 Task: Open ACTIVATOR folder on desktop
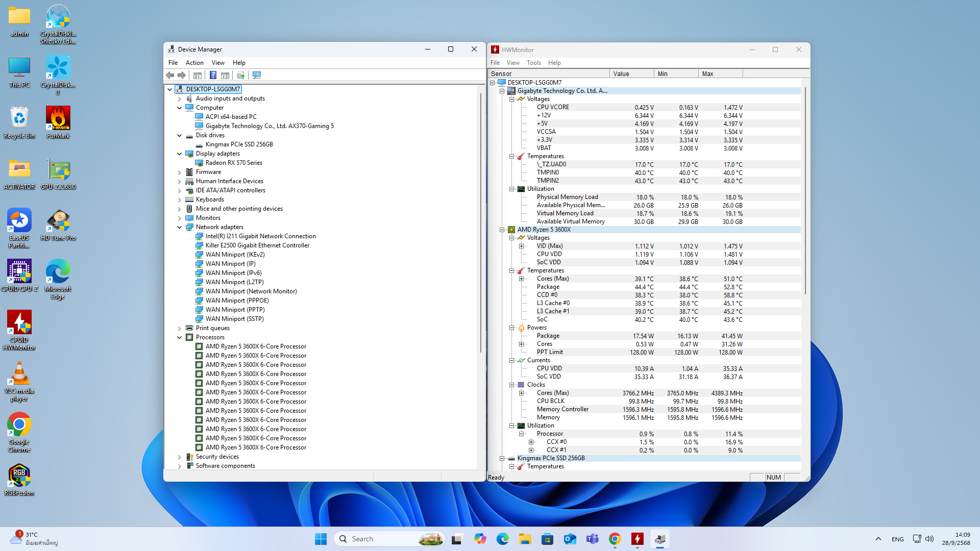coord(19,173)
